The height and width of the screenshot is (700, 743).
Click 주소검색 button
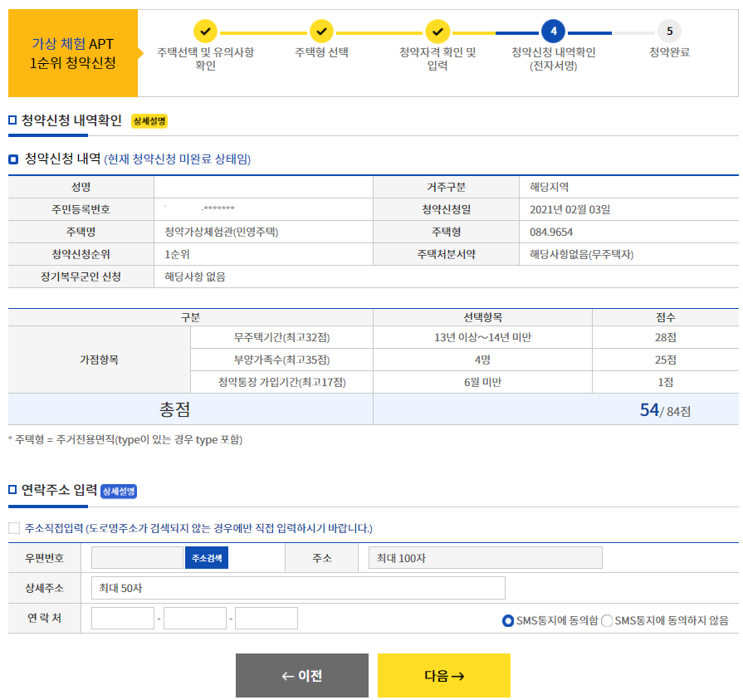207,558
